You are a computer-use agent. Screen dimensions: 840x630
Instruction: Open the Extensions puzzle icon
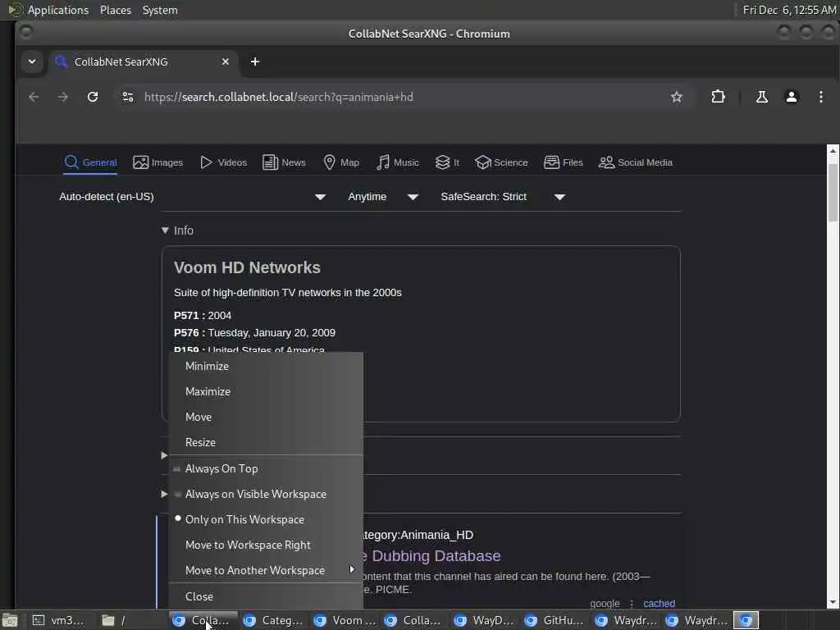[x=718, y=97]
